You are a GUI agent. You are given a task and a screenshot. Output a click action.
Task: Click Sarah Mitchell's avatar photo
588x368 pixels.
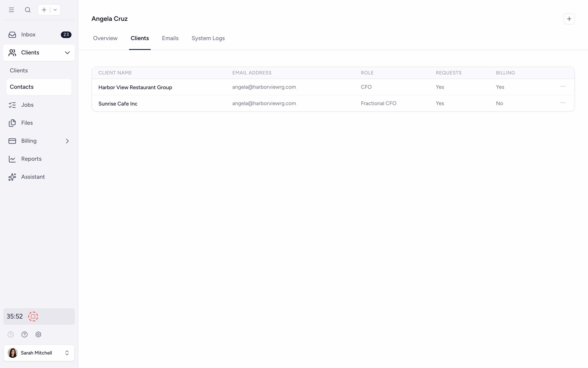[x=13, y=353]
